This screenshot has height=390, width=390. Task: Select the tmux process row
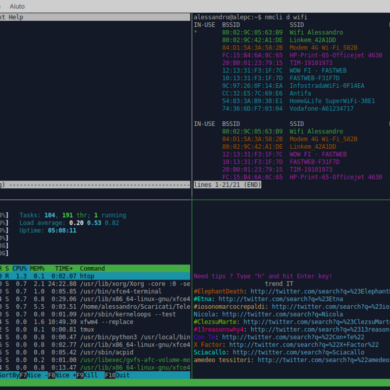95,329
